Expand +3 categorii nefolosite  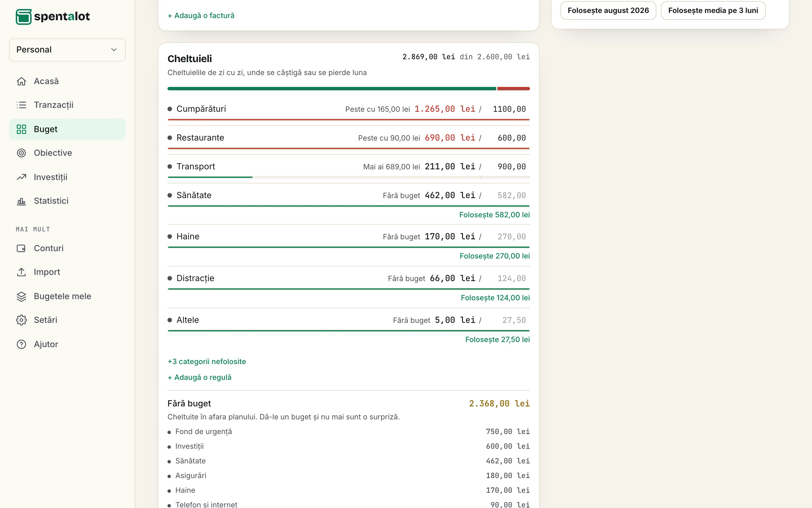click(x=207, y=362)
